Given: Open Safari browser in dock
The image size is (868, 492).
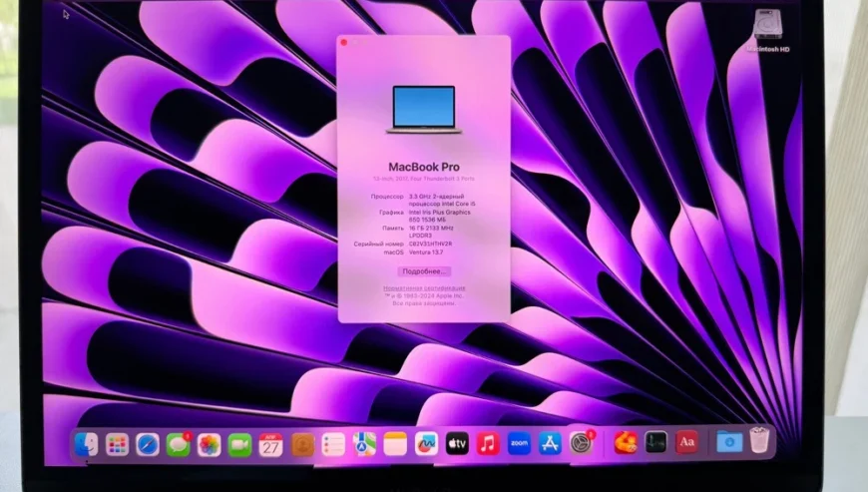Looking at the screenshot, I should tap(148, 444).
